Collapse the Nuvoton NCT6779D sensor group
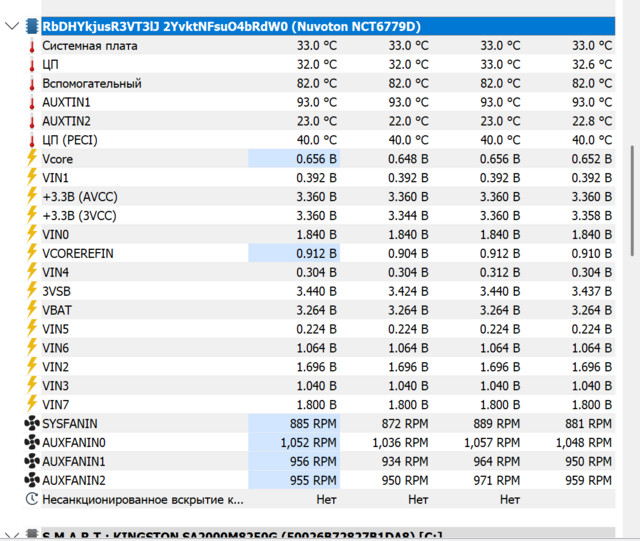The width and height of the screenshot is (640, 541). (x=11, y=26)
